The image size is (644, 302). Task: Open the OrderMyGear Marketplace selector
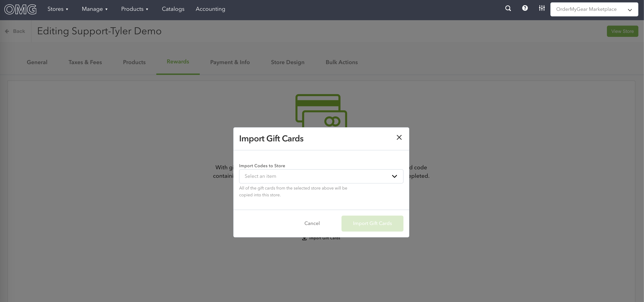click(594, 9)
